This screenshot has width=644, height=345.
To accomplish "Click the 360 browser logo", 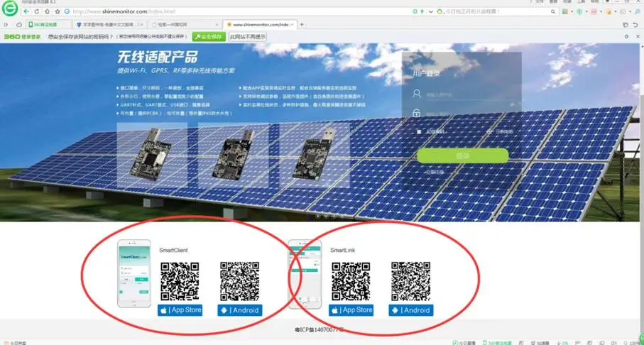I will tap(10, 9).
